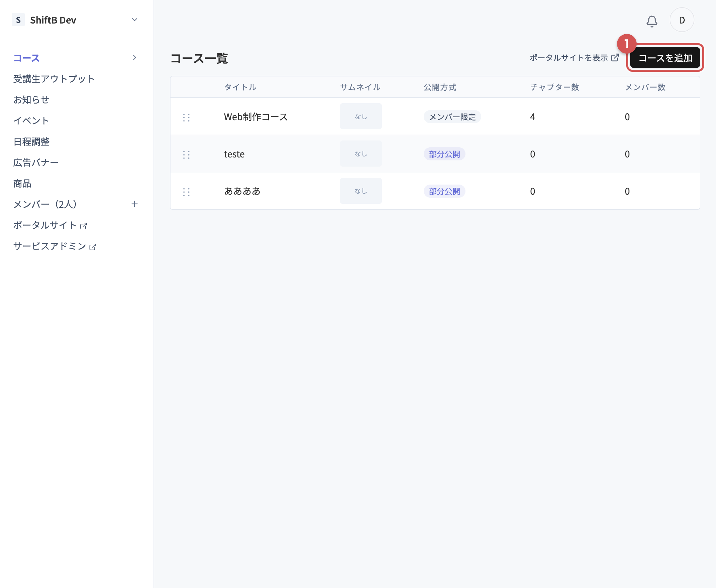Click the タイトル column header
The height and width of the screenshot is (588, 716).
click(x=240, y=87)
